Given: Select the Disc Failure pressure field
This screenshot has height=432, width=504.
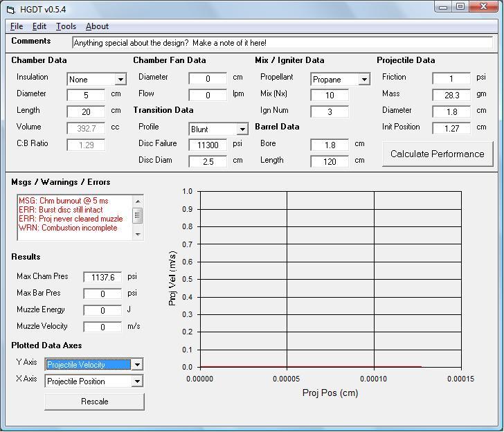Looking at the screenshot, I should (208, 145).
